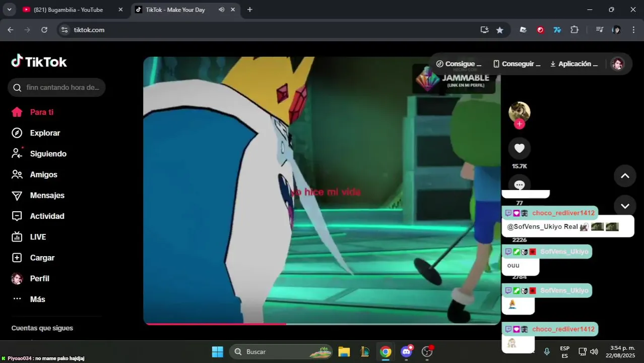Open the TikTok logo home link
644x363 pixels.
(x=39, y=62)
